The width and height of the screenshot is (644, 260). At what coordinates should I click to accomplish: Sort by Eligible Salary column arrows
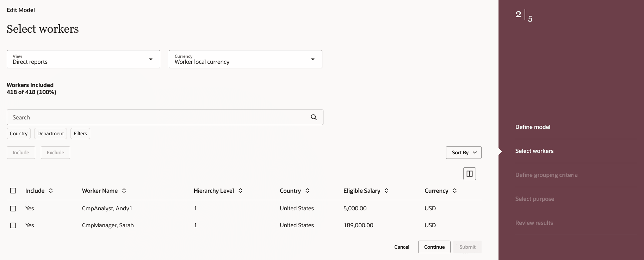click(x=386, y=191)
